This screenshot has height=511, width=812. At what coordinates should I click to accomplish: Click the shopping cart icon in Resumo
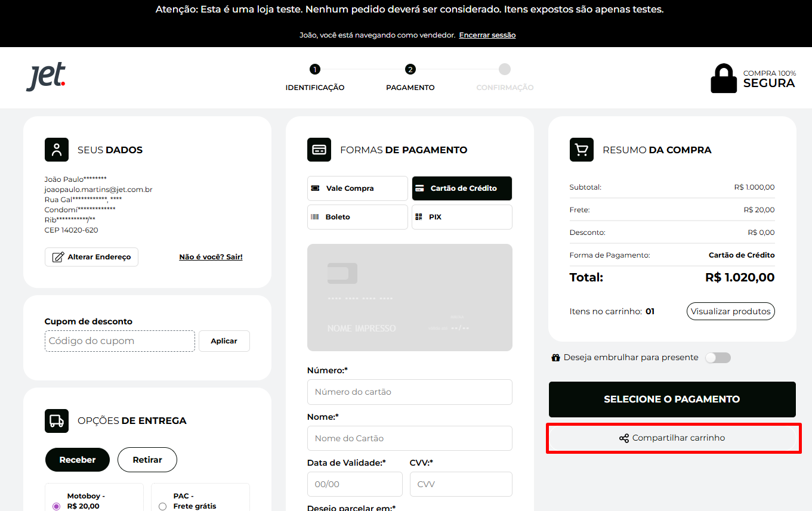pos(582,150)
